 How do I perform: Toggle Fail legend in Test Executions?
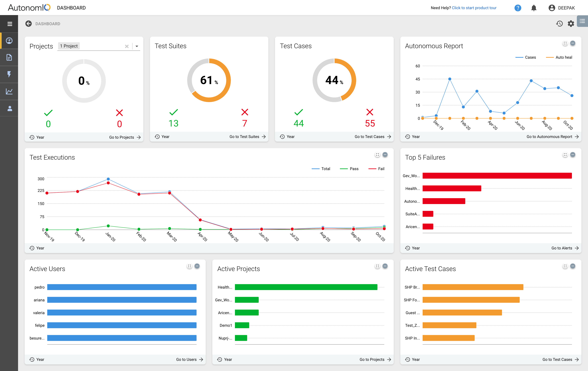pos(376,169)
